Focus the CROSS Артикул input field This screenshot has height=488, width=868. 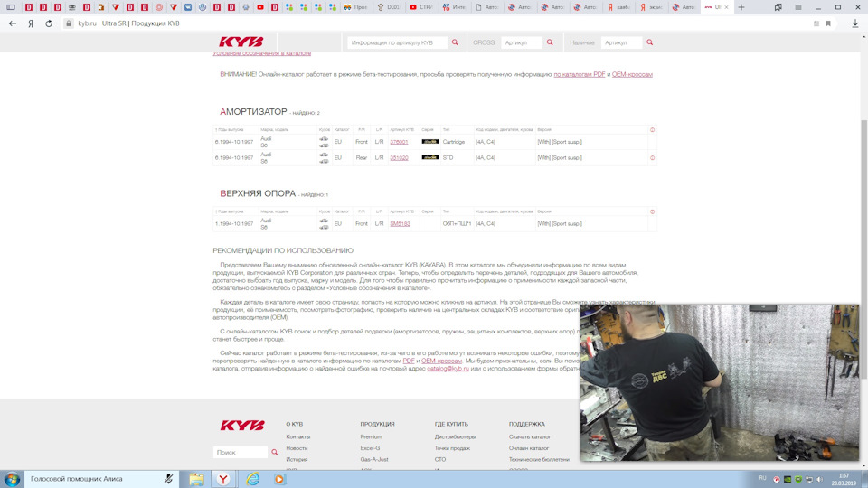[x=522, y=42]
